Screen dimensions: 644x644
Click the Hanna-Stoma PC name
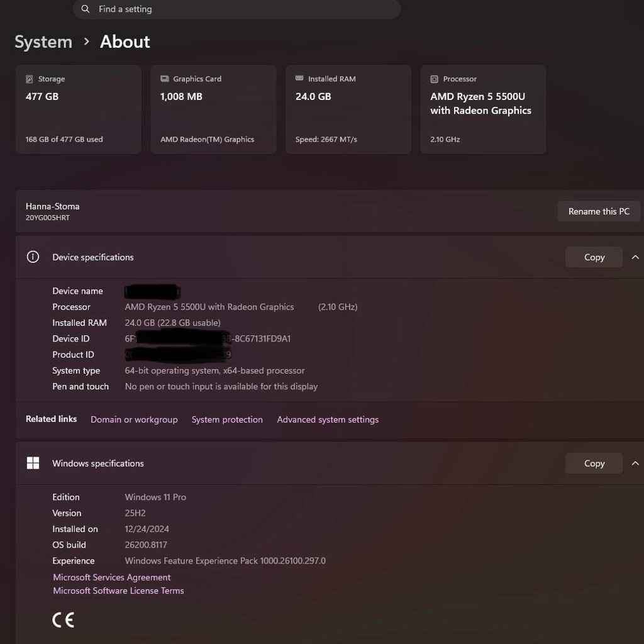pos(53,206)
